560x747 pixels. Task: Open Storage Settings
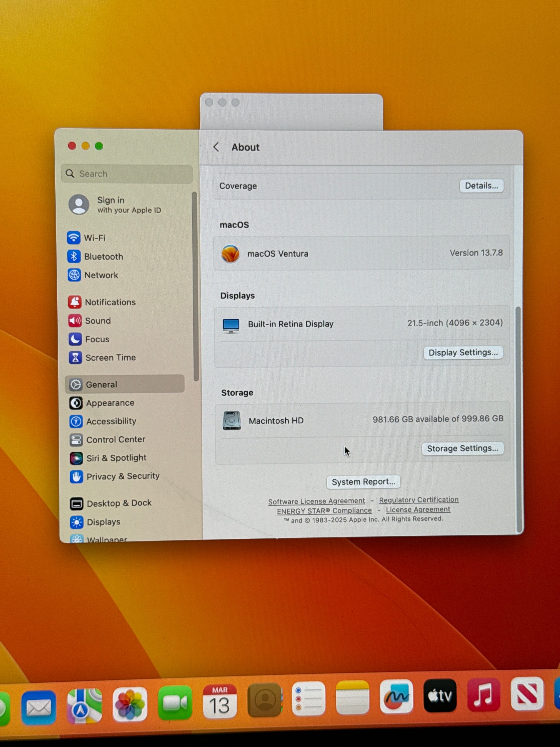462,449
